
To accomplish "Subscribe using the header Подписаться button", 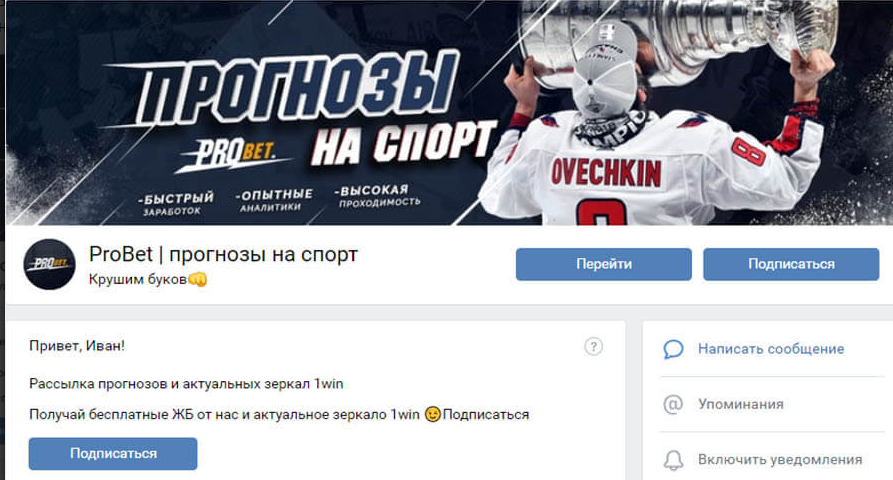I will (x=791, y=264).
